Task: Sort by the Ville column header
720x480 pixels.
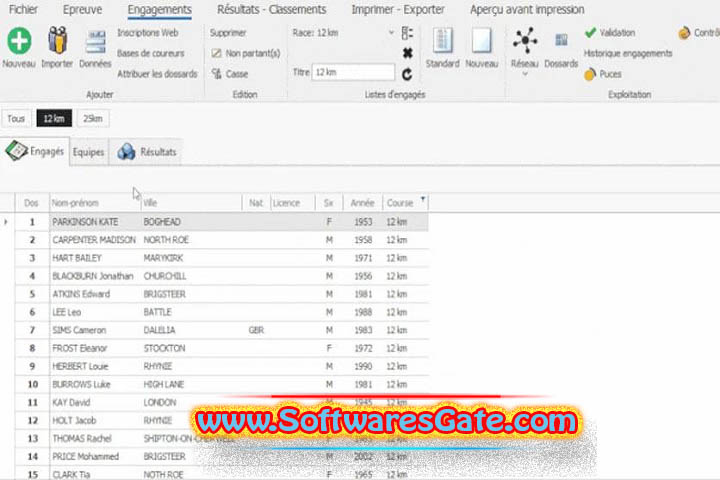Action: pos(191,203)
